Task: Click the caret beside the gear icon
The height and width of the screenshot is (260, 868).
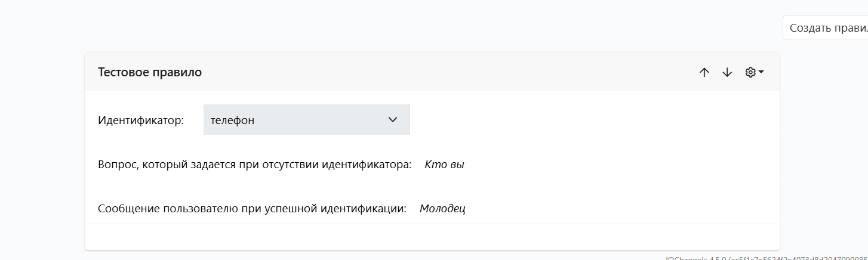Action: click(x=761, y=72)
